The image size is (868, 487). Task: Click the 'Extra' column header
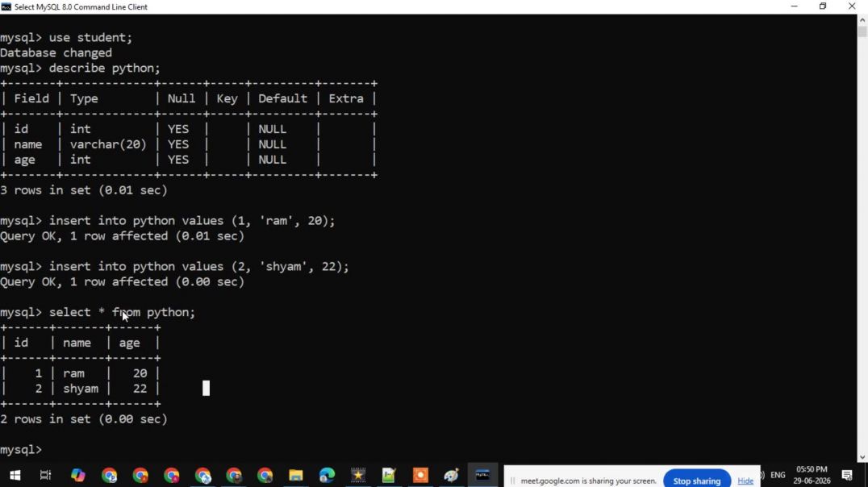click(346, 98)
